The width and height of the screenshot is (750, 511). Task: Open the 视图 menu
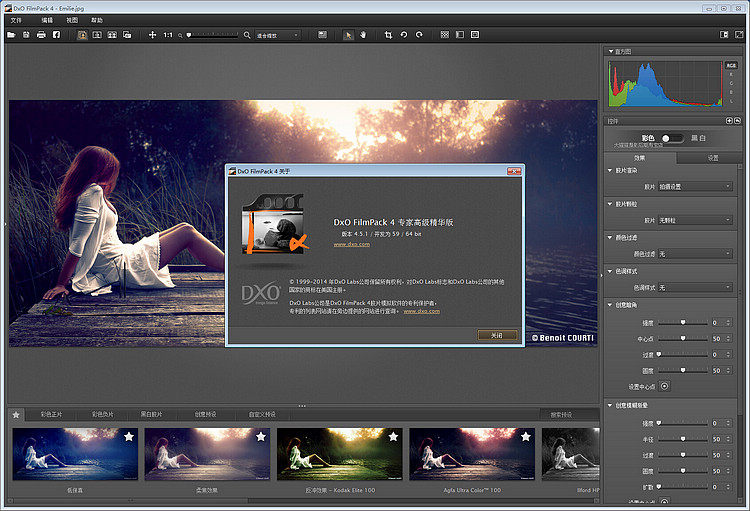pos(72,20)
